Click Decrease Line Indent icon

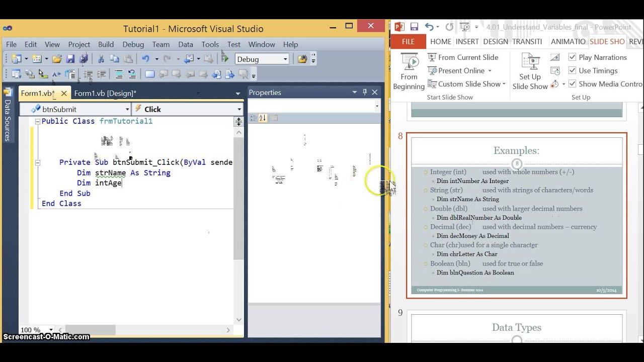[89, 74]
